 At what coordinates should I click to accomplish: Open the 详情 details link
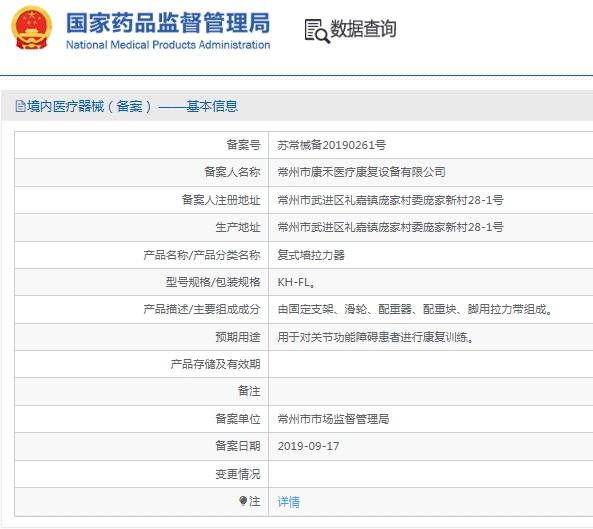tap(289, 501)
